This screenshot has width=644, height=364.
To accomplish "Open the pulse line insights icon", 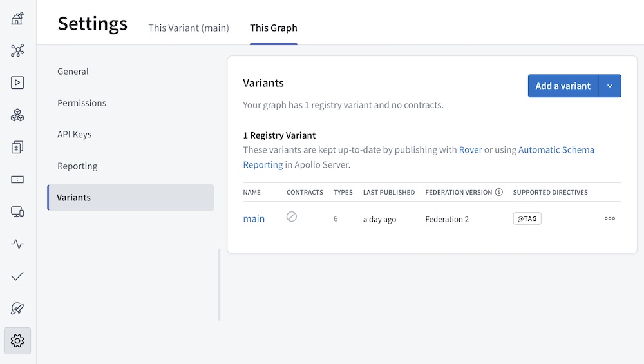I will (x=17, y=244).
